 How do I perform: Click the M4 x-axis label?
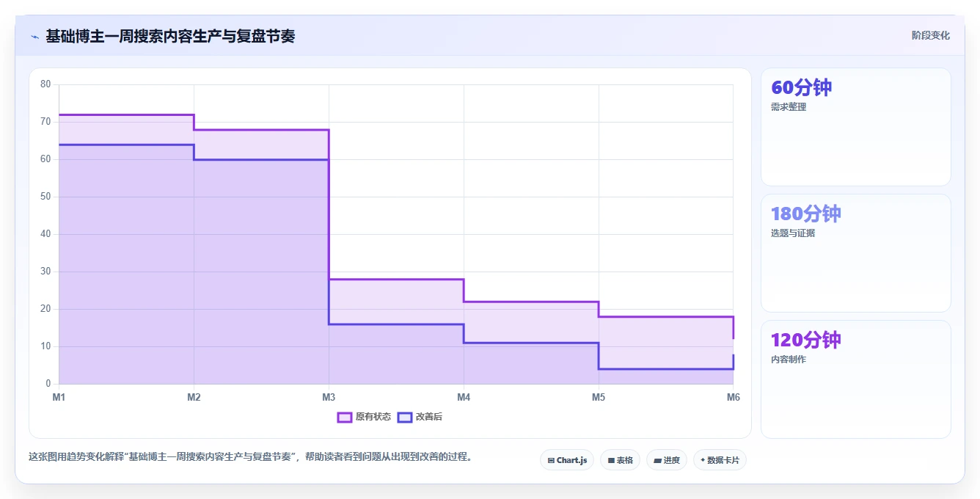point(464,397)
